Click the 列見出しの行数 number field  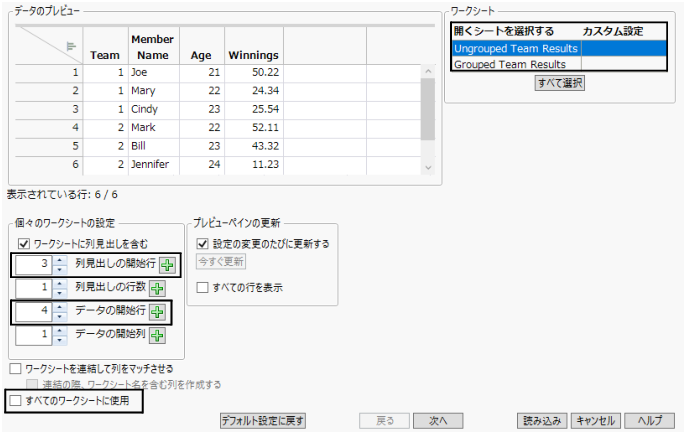click(34, 288)
